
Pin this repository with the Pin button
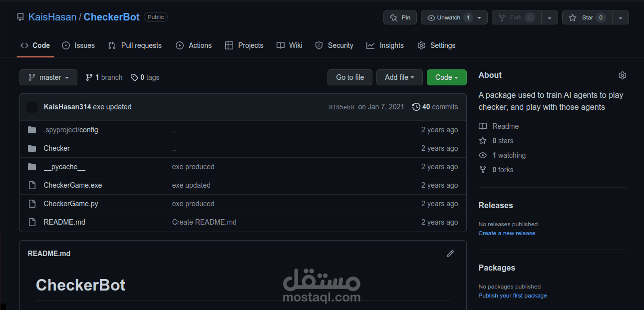(x=400, y=17)
